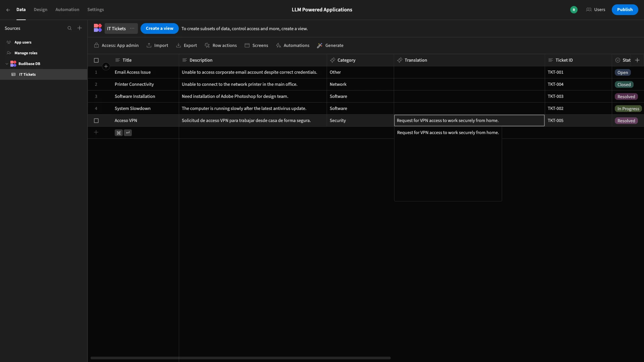The image size is (644, 362).
Task: Open Access: App admin settings
Action: pyautogui.click(x=116, y=46)
